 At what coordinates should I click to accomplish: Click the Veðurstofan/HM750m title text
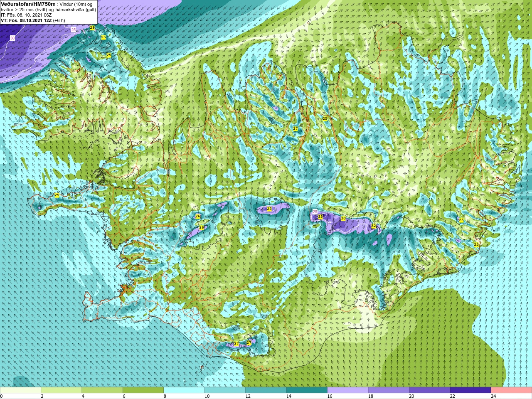tap(28, 4)
